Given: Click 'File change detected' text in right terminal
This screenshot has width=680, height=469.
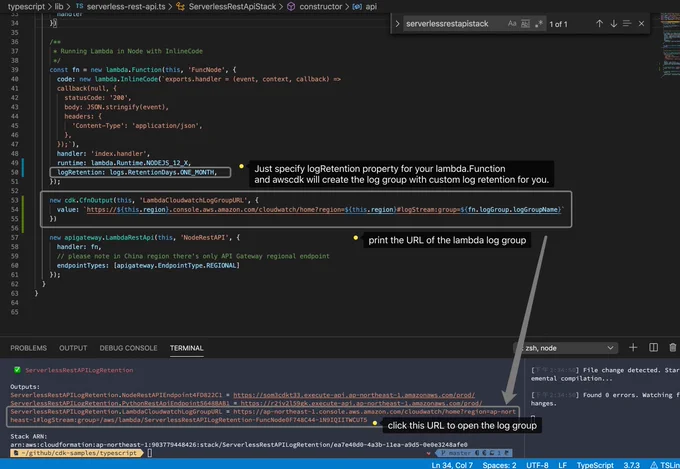Looking at the screenshot, I should [621, 370].
